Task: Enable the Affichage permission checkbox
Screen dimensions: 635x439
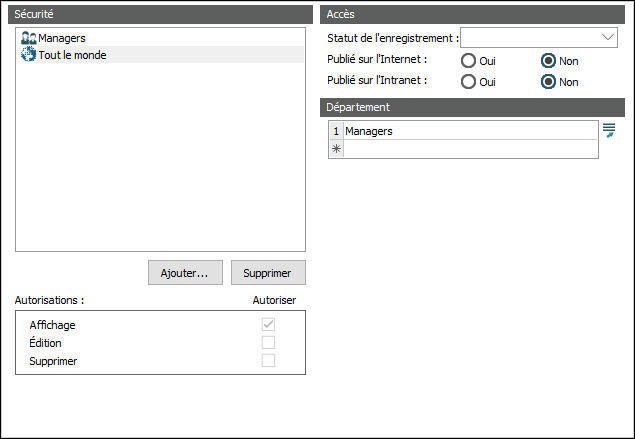Action: click(x=268, y=325)
